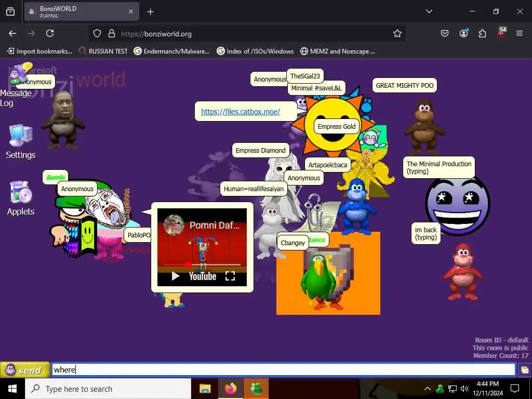
Task: Show tracking protection shield info
Action: tap(97, 34)
